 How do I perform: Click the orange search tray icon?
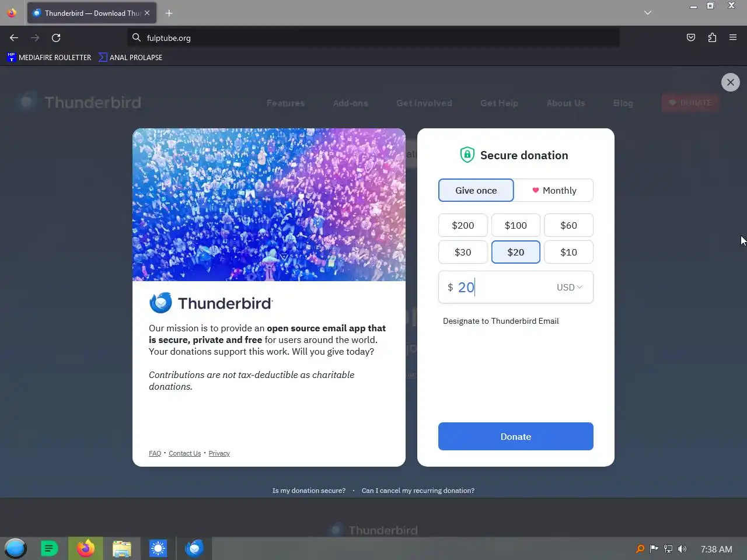click(640, 549)
